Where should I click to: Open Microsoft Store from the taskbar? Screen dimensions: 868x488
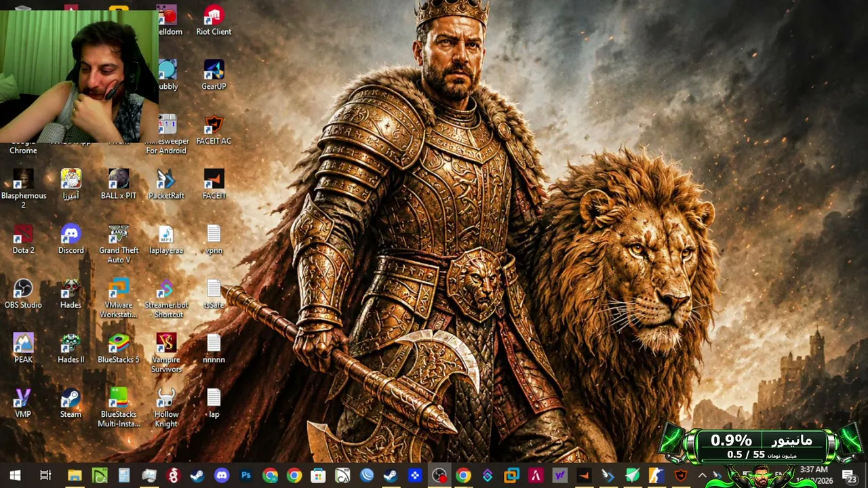pos(318,476)
